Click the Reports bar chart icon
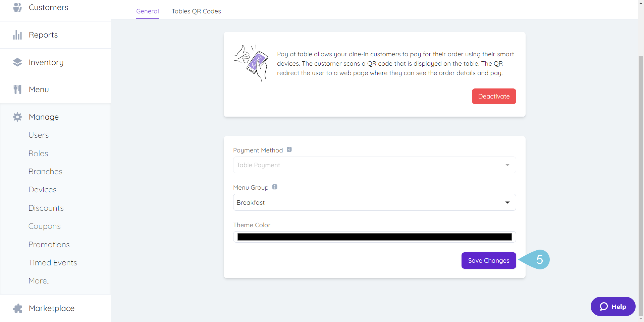Image resolution: width=644 pixels, height=322 pixels. point(17,35)
